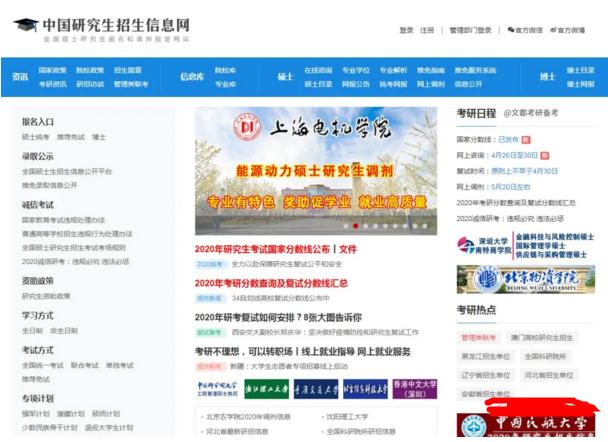Select the last carousel indicator dot

tap(425, 226)
